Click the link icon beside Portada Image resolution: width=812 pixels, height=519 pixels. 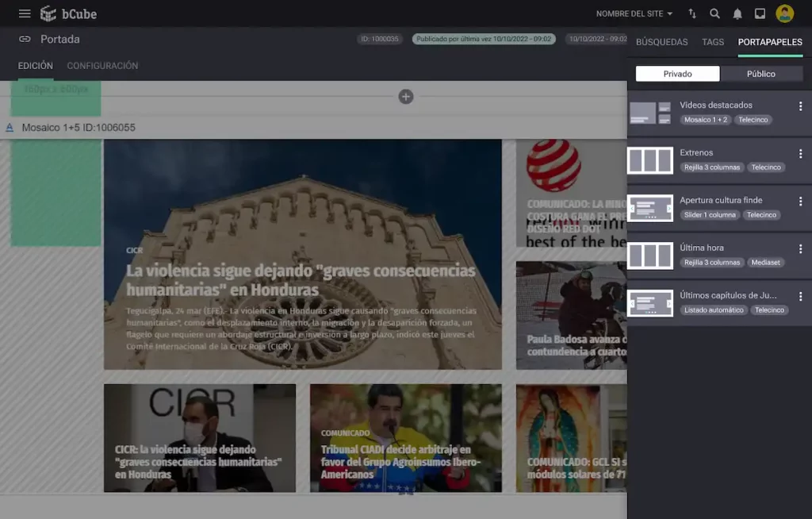25,39
